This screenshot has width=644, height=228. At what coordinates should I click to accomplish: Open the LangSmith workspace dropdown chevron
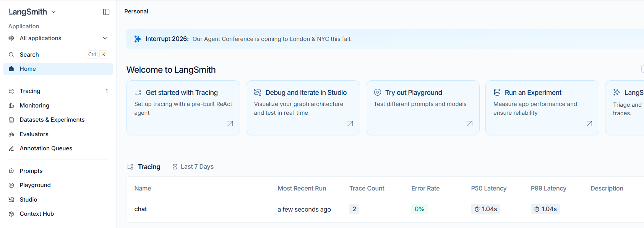54,12
